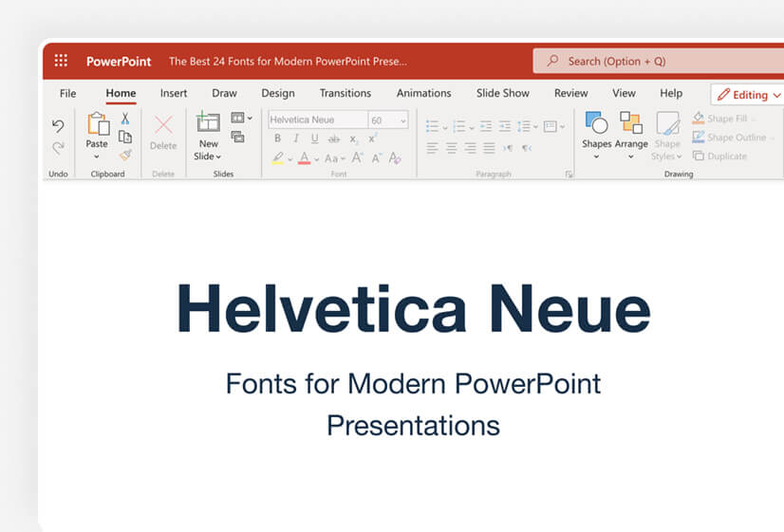Open the Editing mode dropdown
This screenshot has height=532, width=784.
[x=748, y=95]
